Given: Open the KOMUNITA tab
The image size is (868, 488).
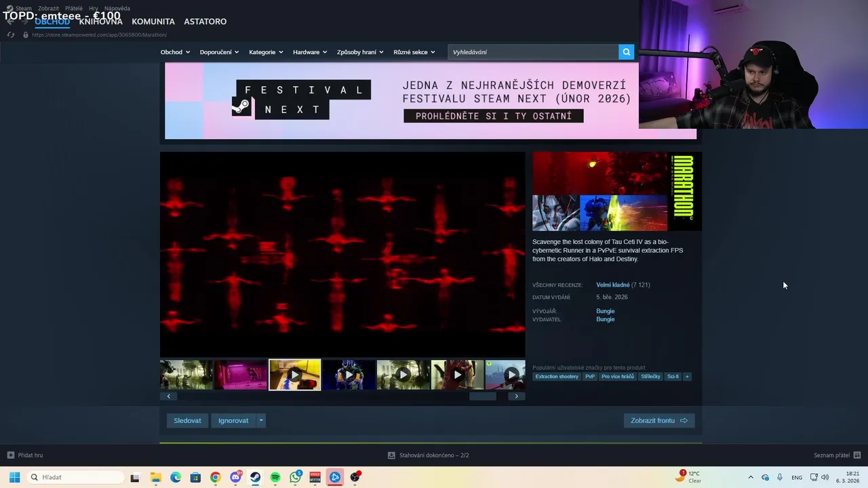Looking at the screenshot, I should click(153, 22).
